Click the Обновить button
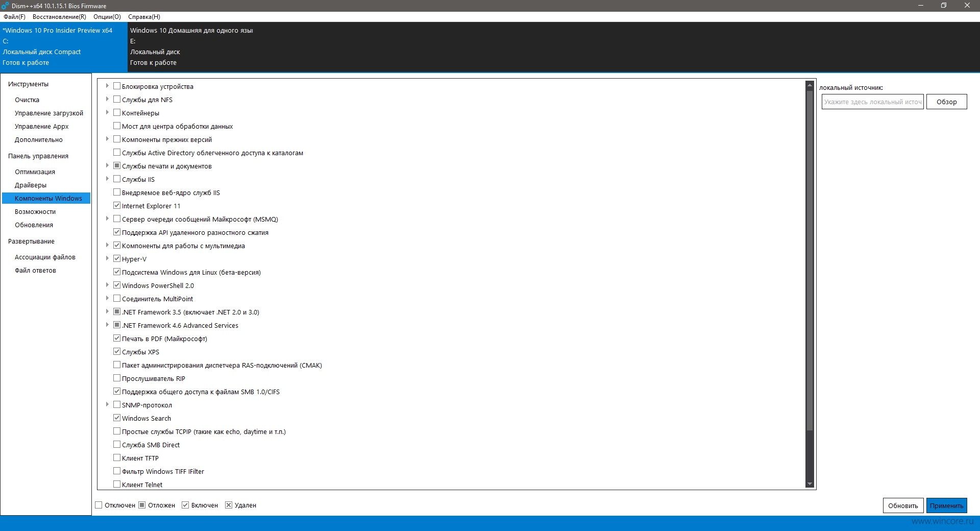980x531 pixels. tap(903, 505)
